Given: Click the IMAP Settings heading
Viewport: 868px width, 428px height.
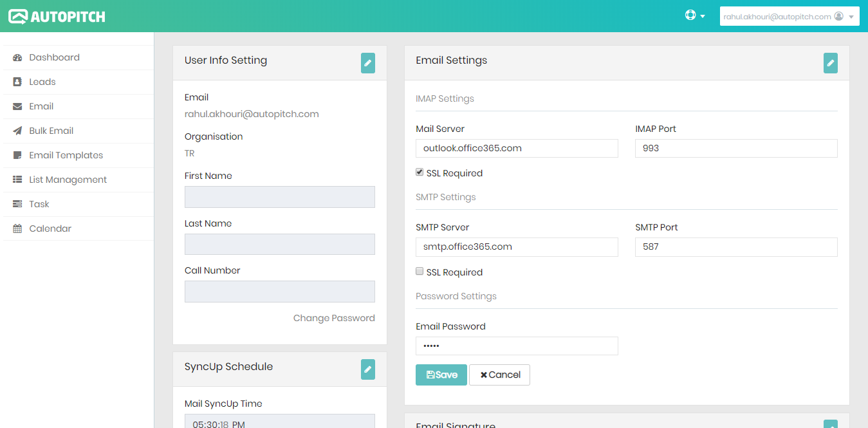Looking at the screenshot, I should [x=445, y=98].
